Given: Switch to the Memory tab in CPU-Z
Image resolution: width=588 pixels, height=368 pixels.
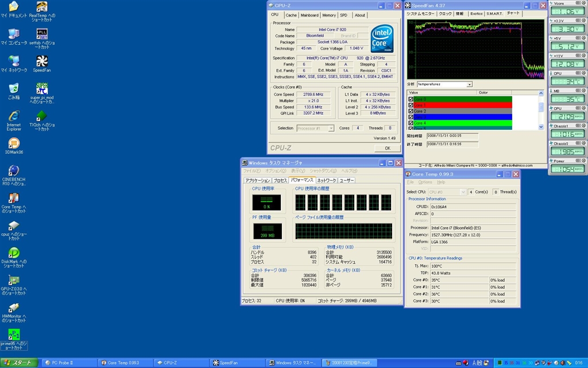Looking at the screenshot, I should (329, 16).
